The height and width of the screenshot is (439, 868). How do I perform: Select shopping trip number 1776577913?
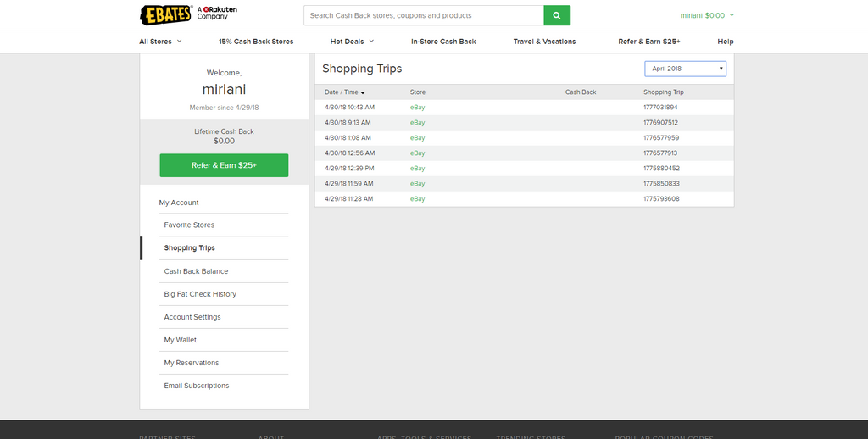pyautogui.click(x=660, y=153)
